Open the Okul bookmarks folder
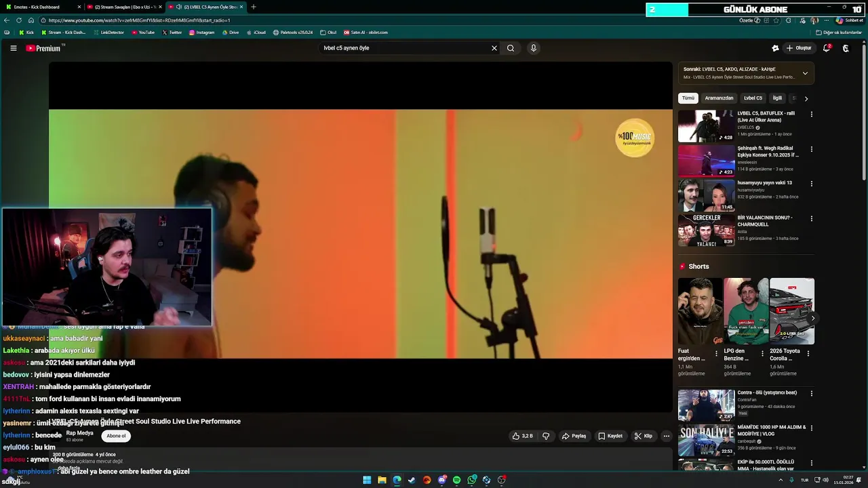868x488 pixels. (x=328, y=33)
